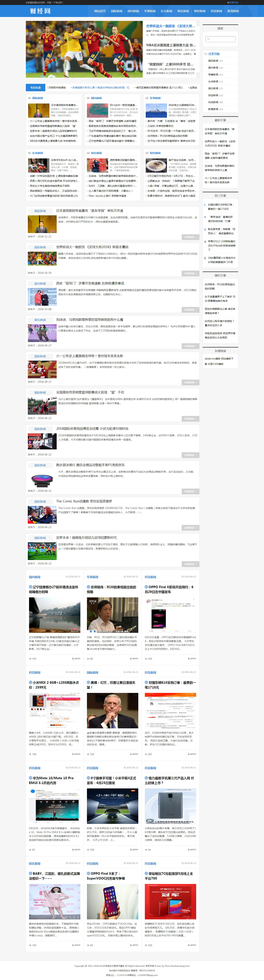Open 美媒：幻灭，印度让美日澳很失望 card
264x980 pixels.
111,685
